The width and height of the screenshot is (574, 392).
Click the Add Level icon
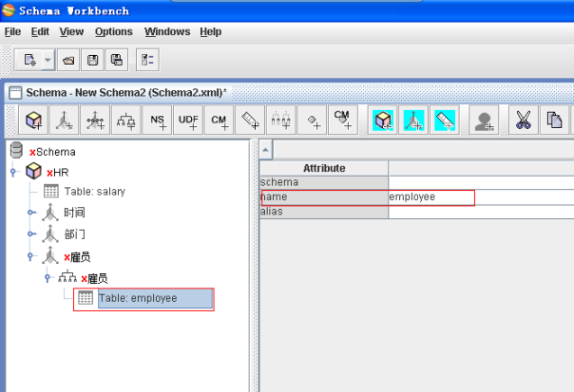[x=280, y=121]
